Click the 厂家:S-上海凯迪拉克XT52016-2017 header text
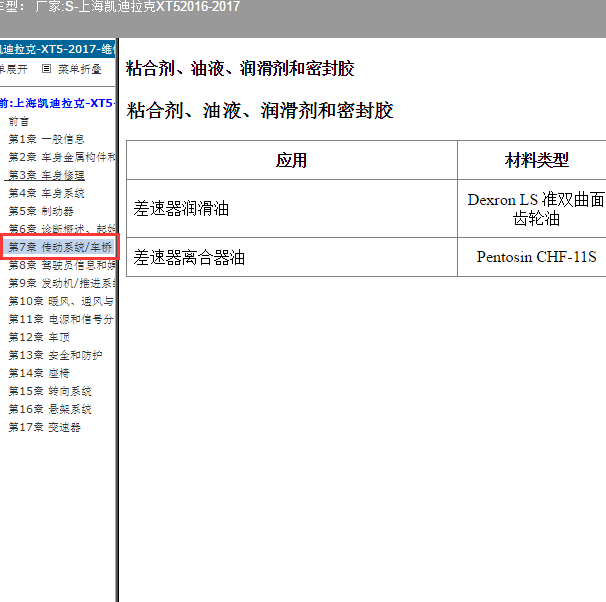This screenshot has height=602, width=606. pos(137,7)
